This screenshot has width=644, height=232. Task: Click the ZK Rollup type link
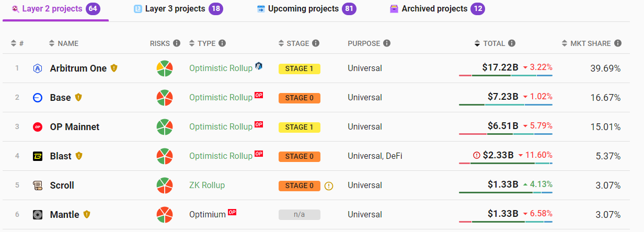coord(207,185)
